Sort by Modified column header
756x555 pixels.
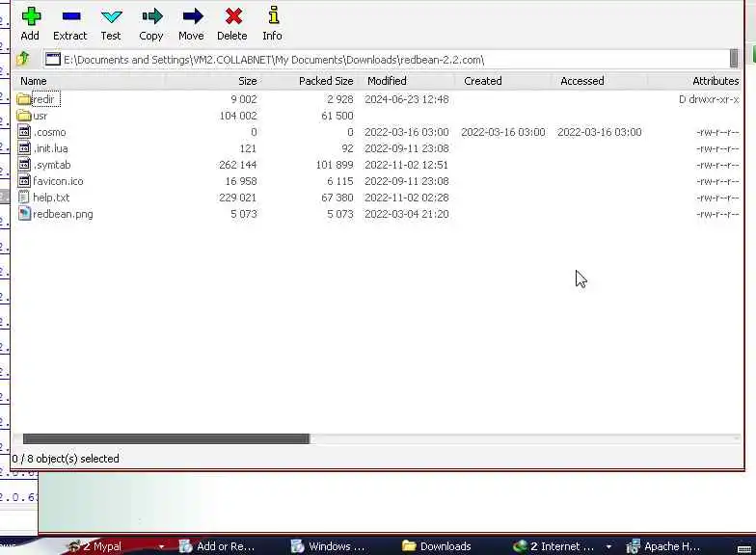pyautogui.click(x=387, y=81)
